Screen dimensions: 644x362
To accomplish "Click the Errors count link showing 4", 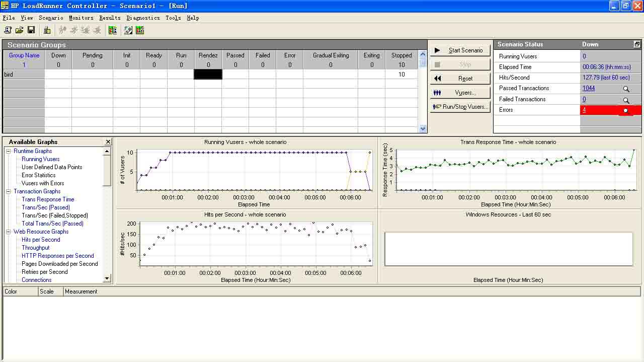I will tap(584, 110).
